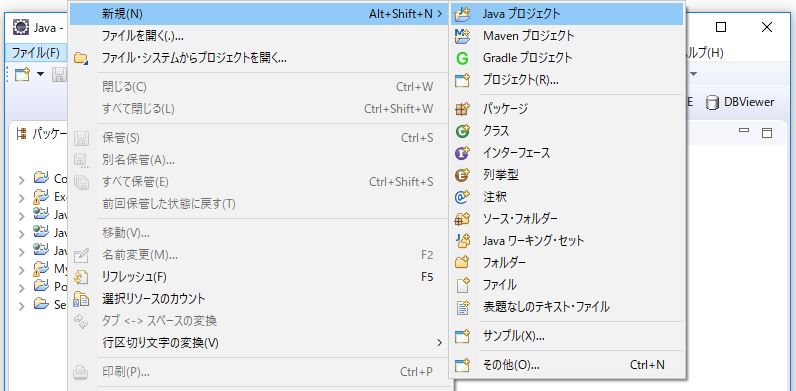Expand the Po project tree node

[x=21, y=287]
